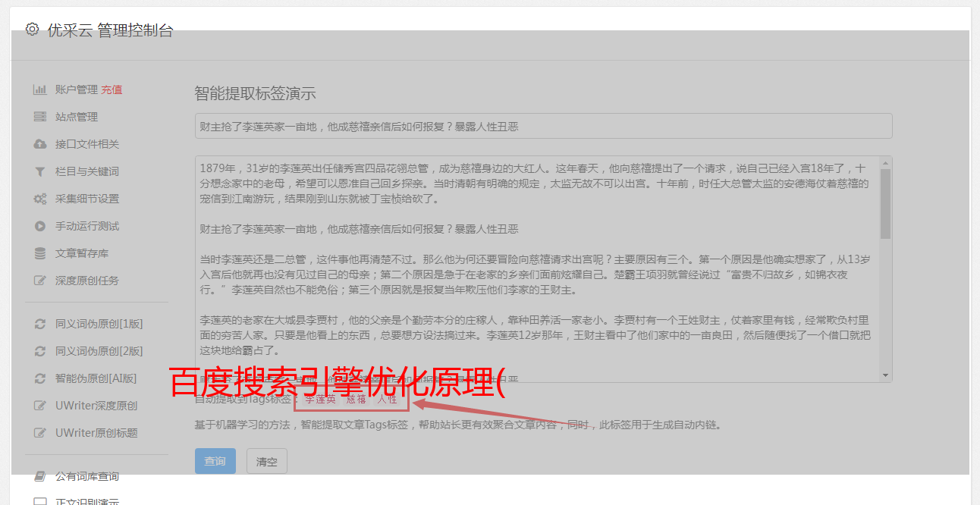Select 智能伪原创[AI版] in the sidebar
Screen dimensions: 980x505
[x=96, y=378]
